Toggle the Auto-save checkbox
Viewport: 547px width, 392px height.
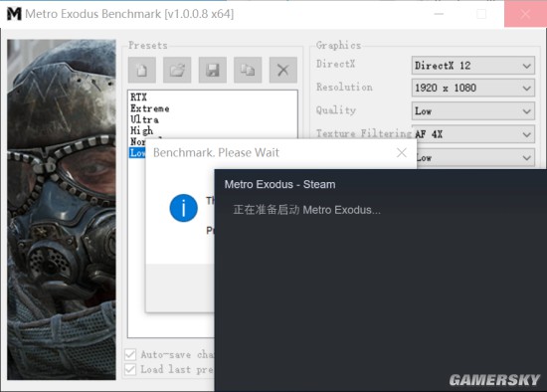pos(130,354)
